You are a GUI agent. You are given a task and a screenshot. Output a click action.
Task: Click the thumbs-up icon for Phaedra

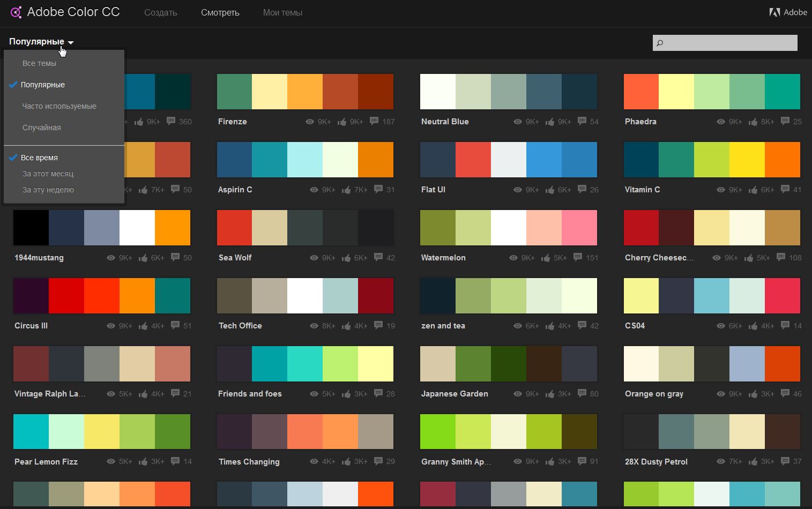click(x=753, y=122)
